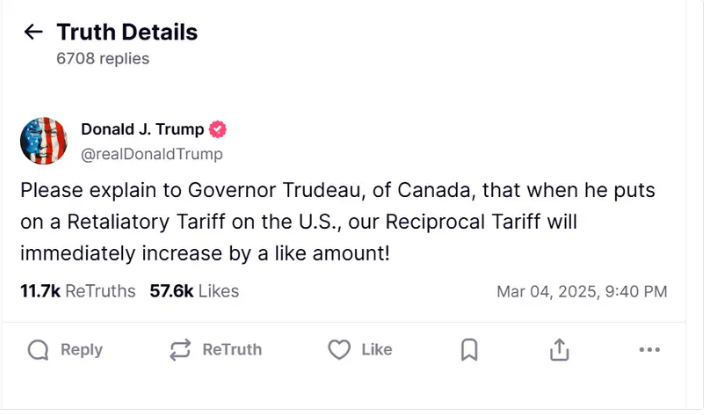Click the Reply speech bubble icon
The height and width of the screenshot is (415, 706).
pos(38,350)
